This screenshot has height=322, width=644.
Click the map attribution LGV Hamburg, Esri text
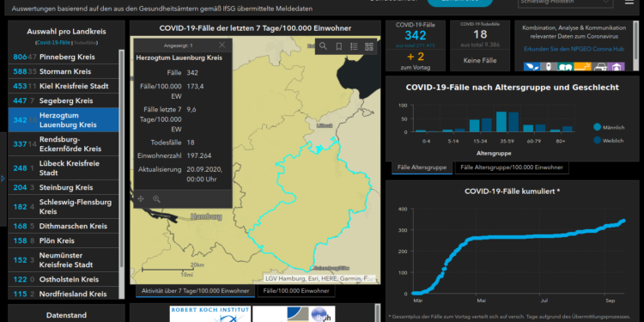tap(320, 278)
